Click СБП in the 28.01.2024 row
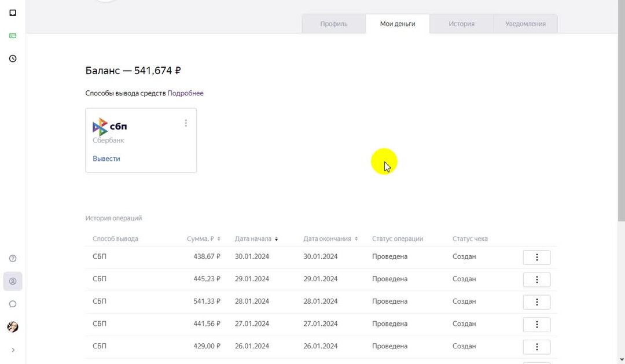Image resolution: width=625 pixels, height=364 pixels. point(100,301)
